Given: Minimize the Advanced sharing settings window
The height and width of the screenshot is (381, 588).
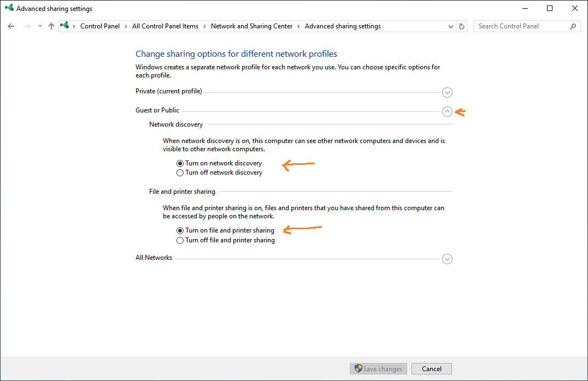Looking at the screenshot, I should click(x=525, y=8).
